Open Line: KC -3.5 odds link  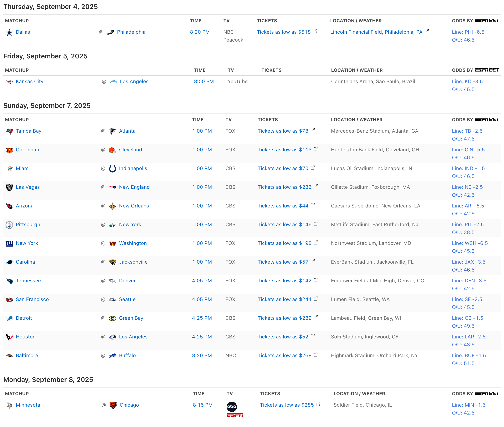(467, 81)
